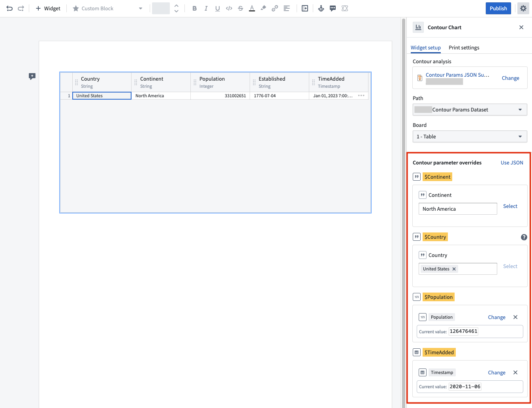Undo the last edit

coord(9,8)
